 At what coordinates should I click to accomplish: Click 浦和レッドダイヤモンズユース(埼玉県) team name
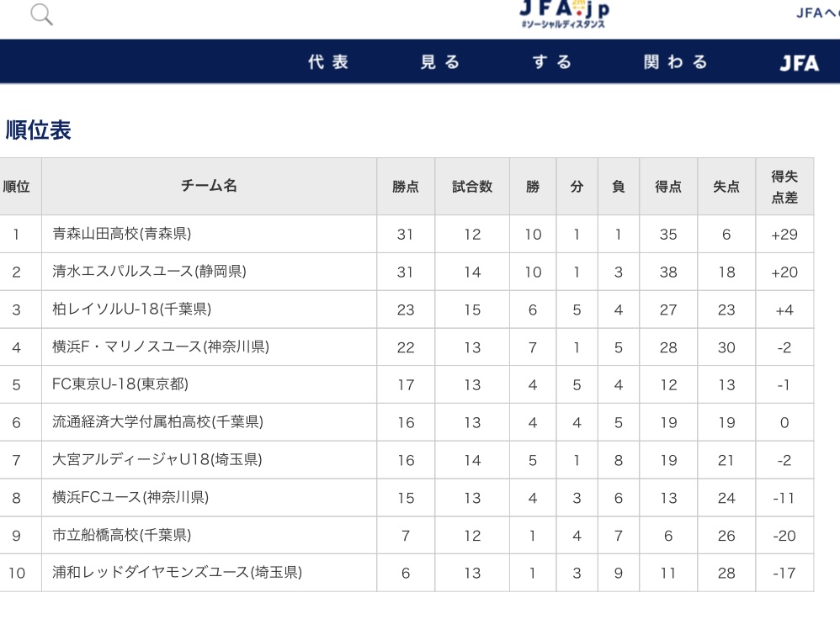point(177,573)
